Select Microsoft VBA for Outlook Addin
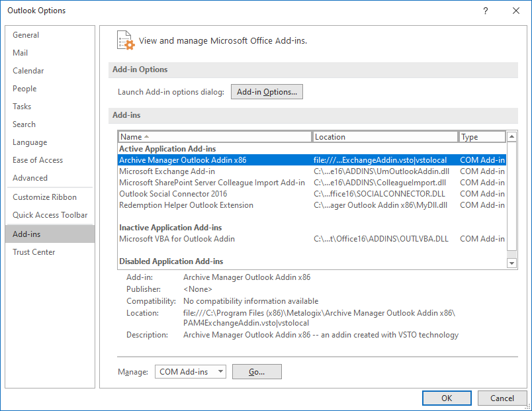The width and height of the screenshot is (532, 411). [x=177, y=239]
